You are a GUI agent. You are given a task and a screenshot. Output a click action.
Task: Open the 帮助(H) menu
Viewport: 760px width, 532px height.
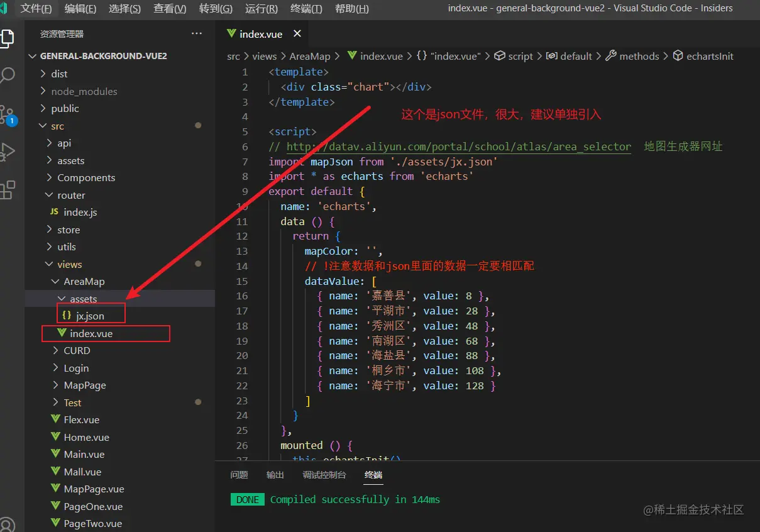352,8
